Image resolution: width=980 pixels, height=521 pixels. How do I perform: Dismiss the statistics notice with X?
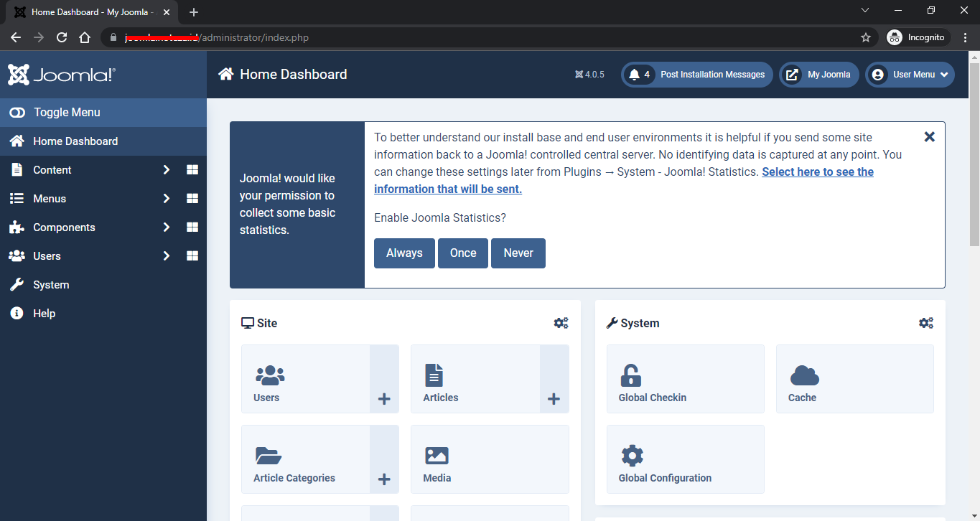tap(929, 136)
